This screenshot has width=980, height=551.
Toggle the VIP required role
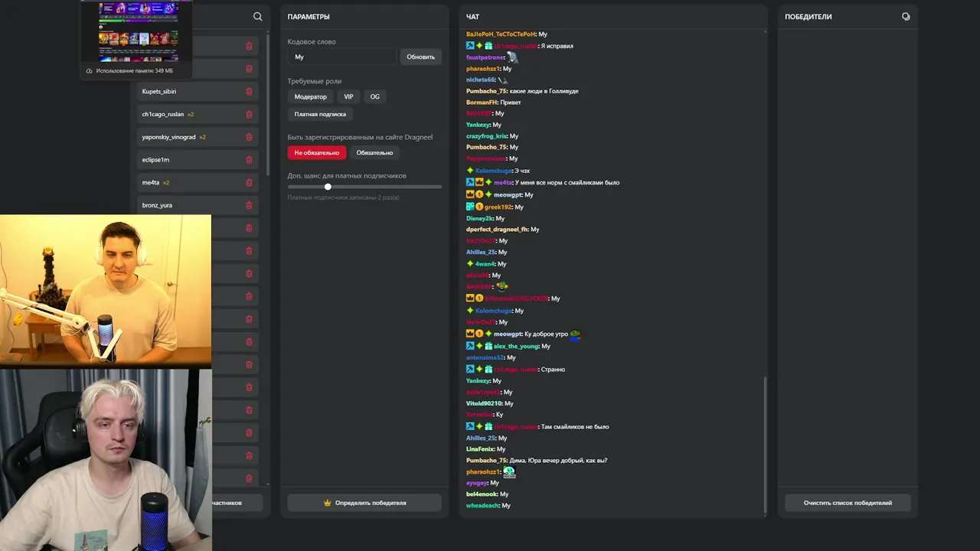tap(348, 96)
